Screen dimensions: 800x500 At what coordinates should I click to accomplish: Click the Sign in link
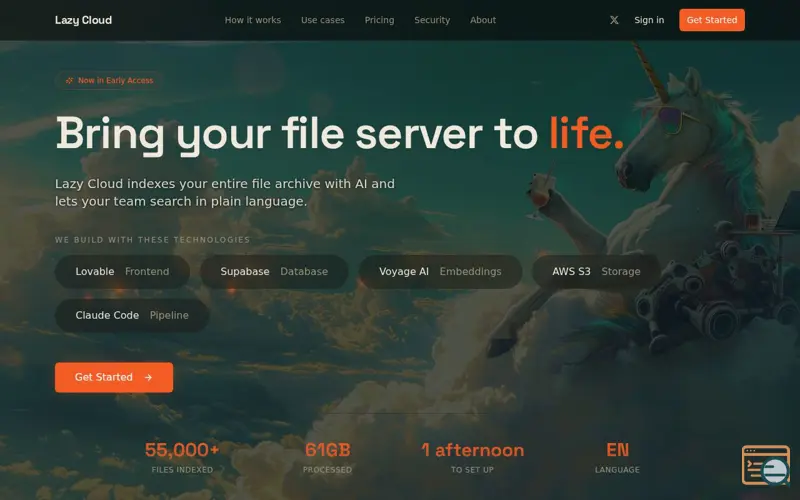point(649,20)
